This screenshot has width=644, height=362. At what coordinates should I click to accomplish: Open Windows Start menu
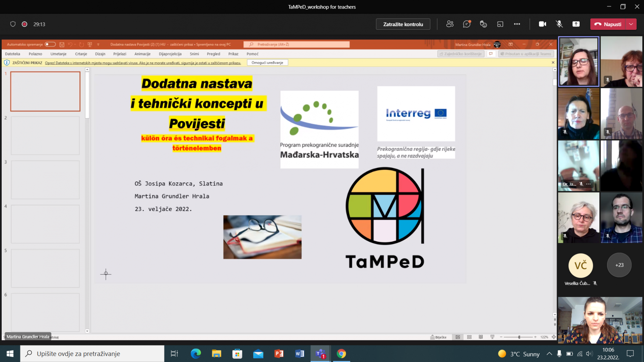tap(10, 354)
